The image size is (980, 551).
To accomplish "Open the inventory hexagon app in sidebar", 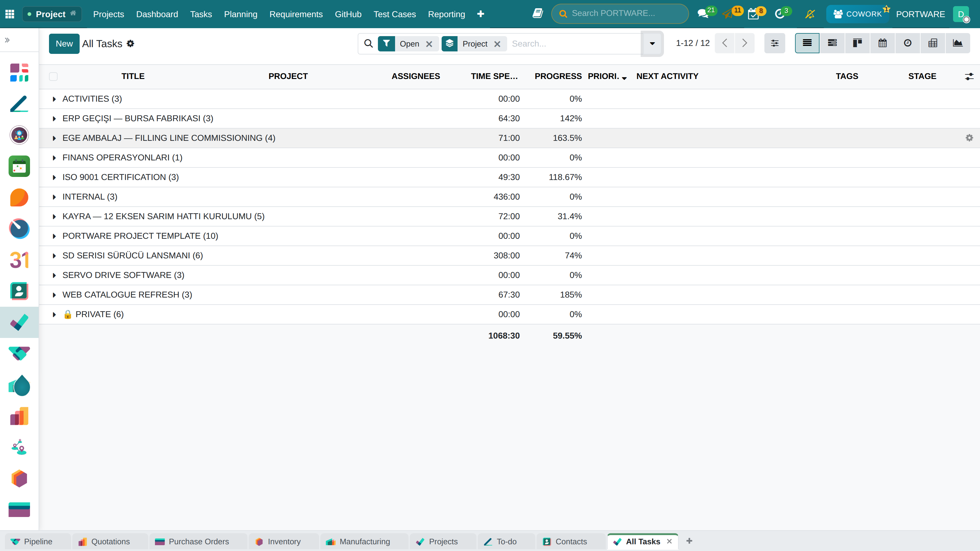I will point(19,478).
